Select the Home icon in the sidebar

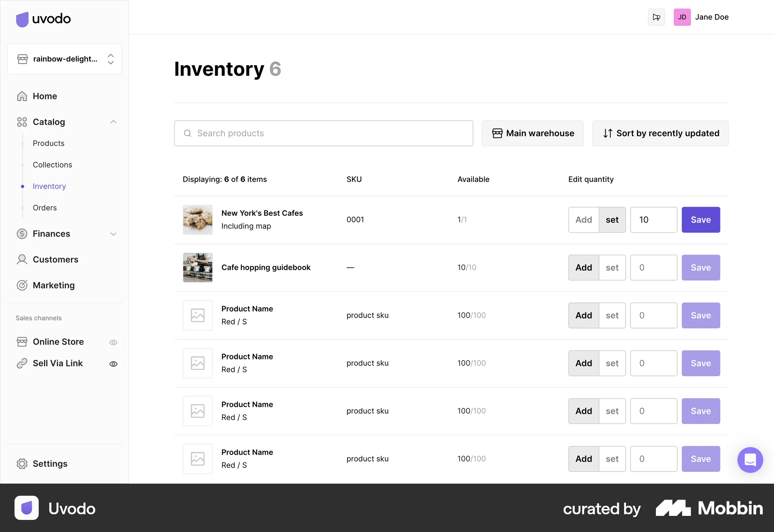22,96
